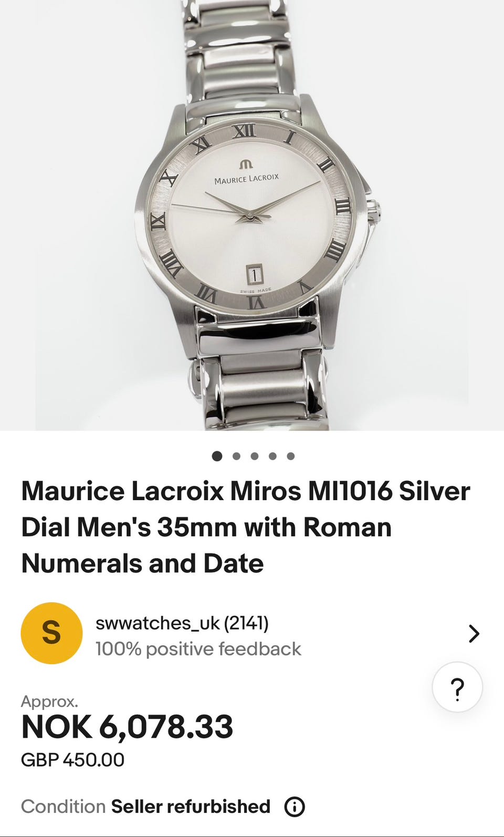
Task: Jump to fourth image dot
Action: click(272, 456)
